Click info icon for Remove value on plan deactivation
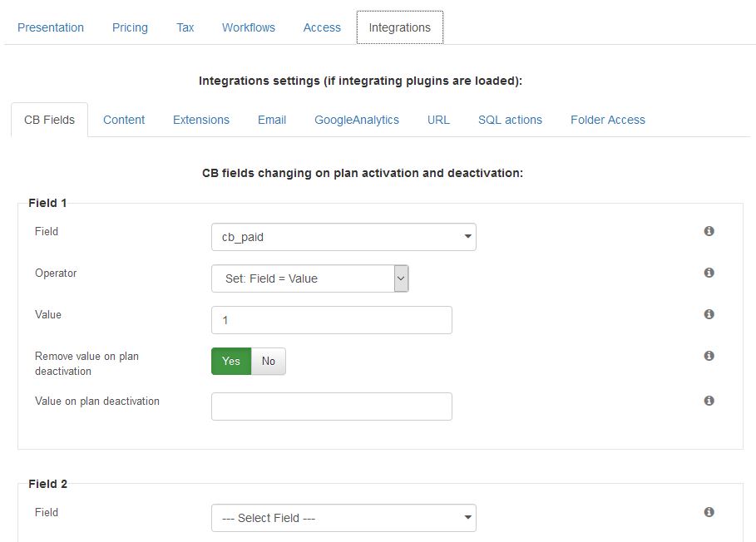 coord(709,356)
